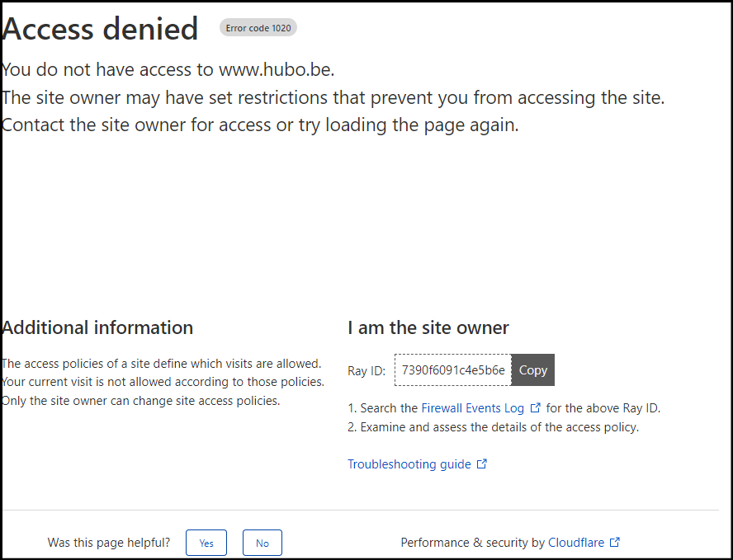The height and width of the screenshot is (560, 733).
Task: Click the Access denied heading
Action: point(101,29)
